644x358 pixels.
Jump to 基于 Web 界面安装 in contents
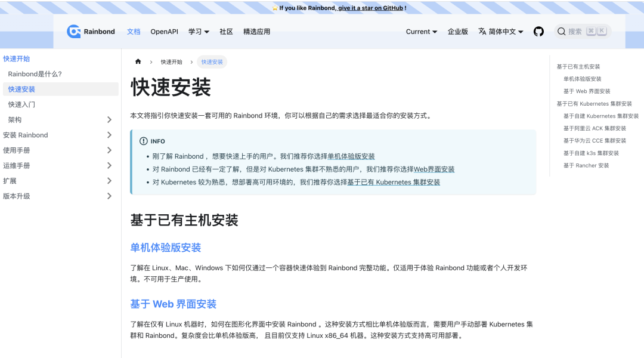[x=587, y=91]
